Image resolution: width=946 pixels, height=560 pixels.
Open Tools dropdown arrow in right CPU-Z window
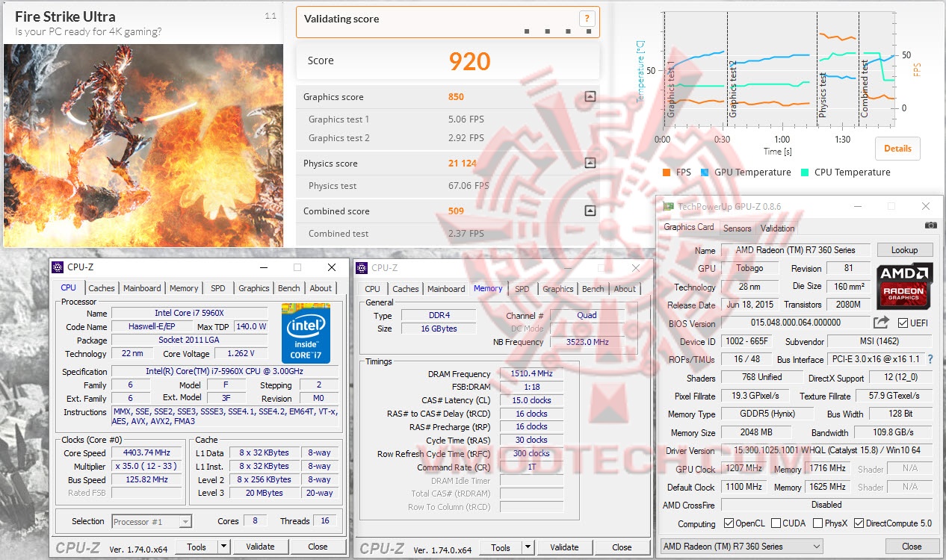pyautogui.click(x=528, y=547)
